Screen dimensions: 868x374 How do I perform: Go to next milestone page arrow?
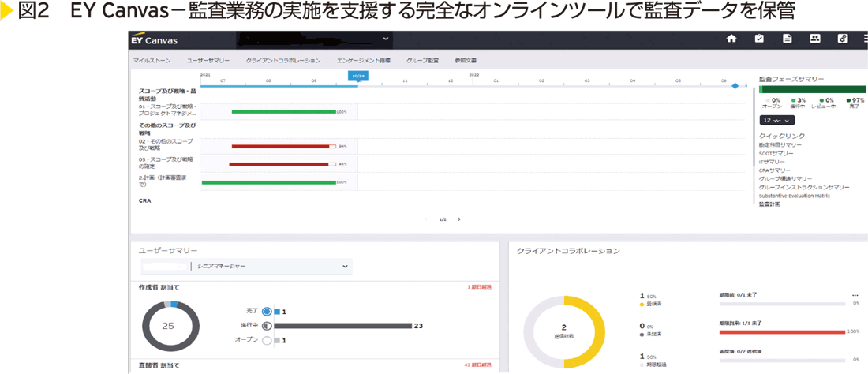(x=459, y=219)
